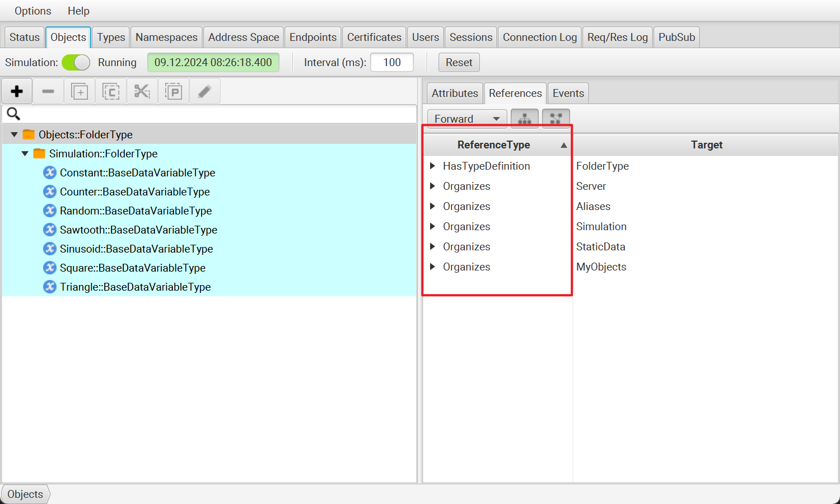Click the Server target cell
The height and width of the screenshot is (504, 840).
pos(591,186)
